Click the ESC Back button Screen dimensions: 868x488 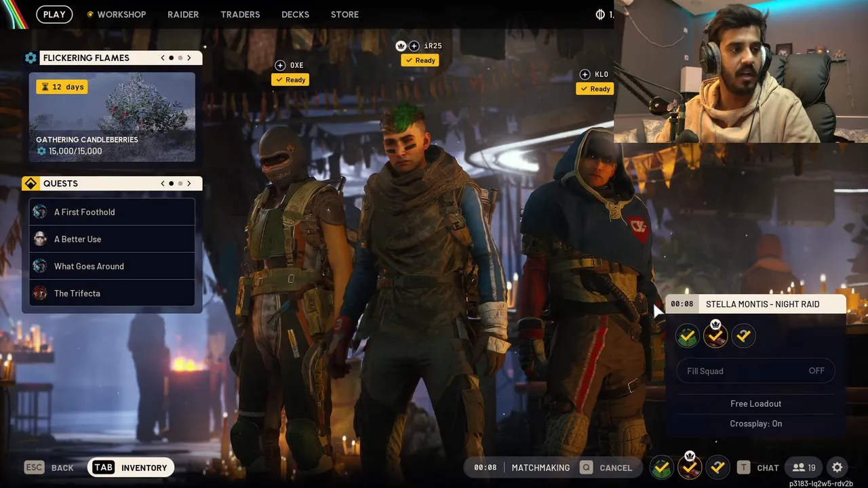[49, 468]
